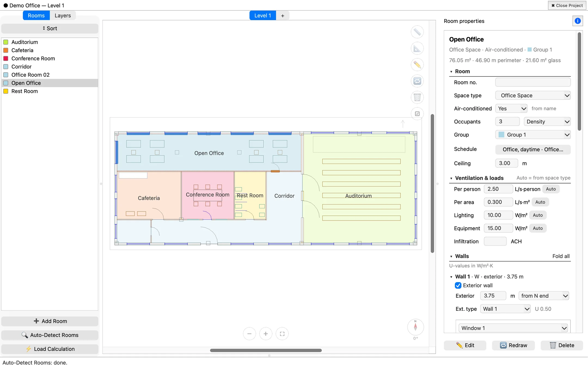
Task: Open the Ext. type Wall 1 dropdown
Action: 505,309
